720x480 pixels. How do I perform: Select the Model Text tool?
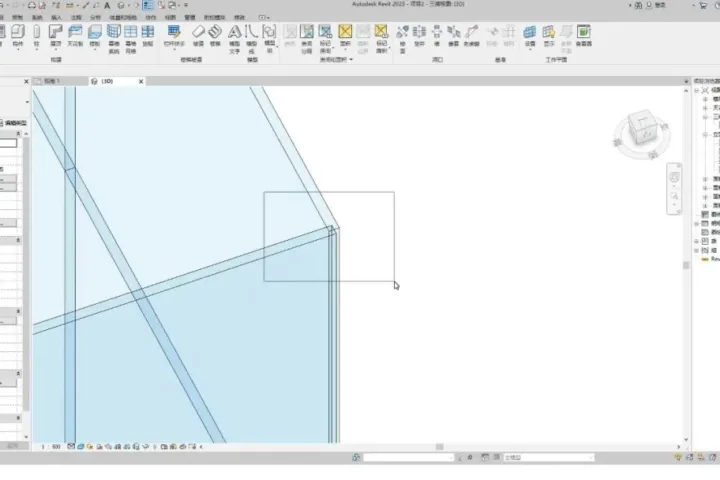[x=235, y=39]
